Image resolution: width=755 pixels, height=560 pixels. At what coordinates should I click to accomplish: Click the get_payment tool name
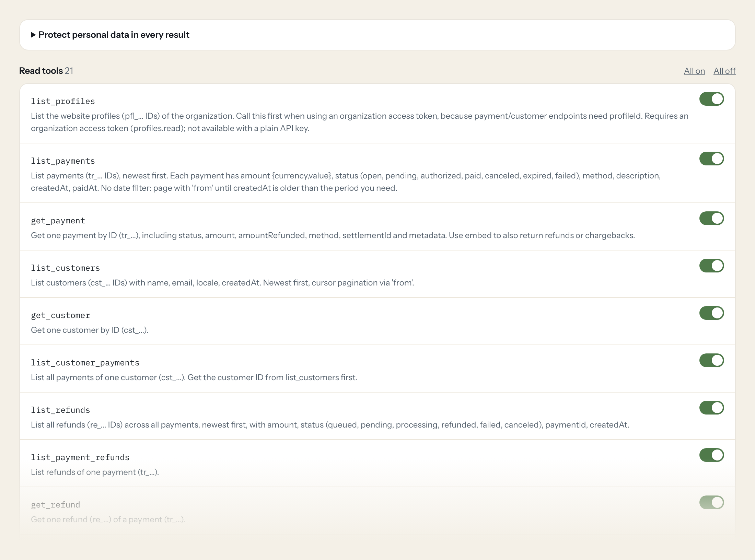click(x=58, y=221)
